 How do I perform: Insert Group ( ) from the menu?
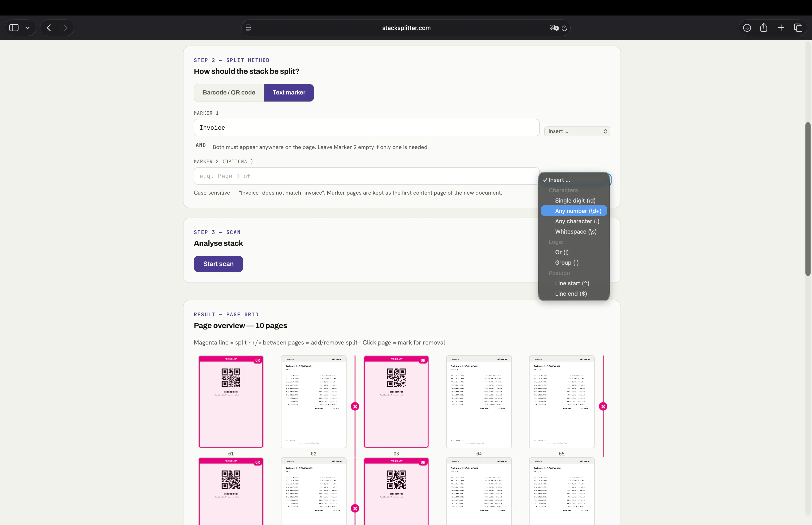pyautogui.click(x=574, y=262)
